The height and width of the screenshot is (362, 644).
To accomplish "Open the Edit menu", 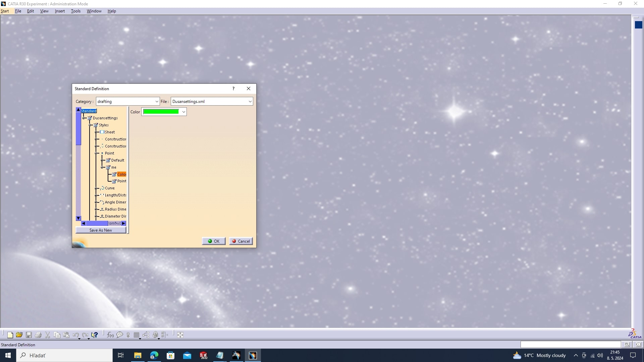I will [31, 11].
